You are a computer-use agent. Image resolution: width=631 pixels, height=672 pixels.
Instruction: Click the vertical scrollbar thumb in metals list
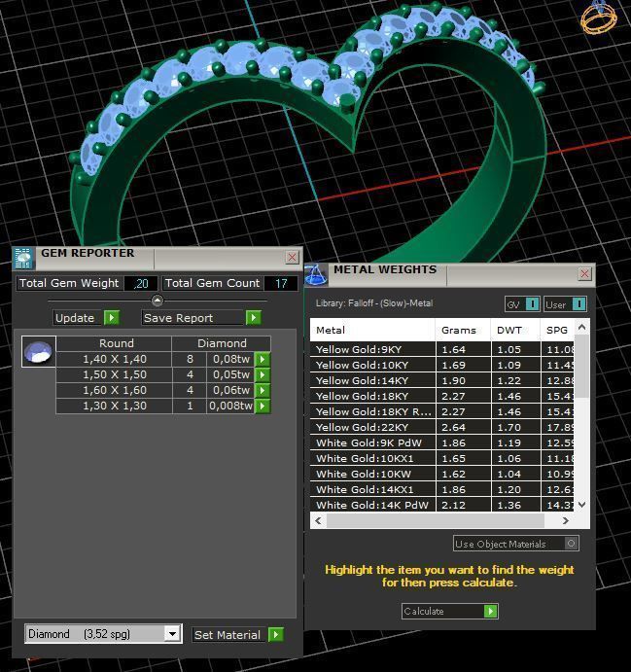581,367
